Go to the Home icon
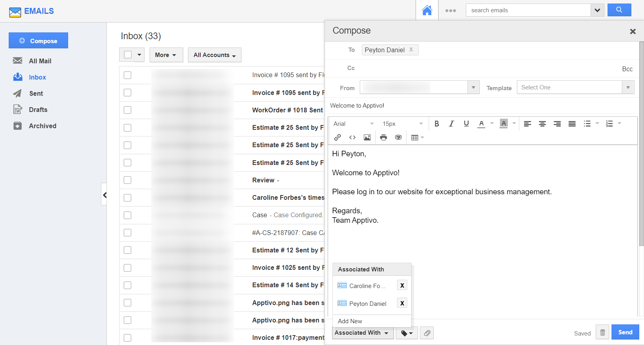This screenshot has height=345, width=644. click(427, 10)
